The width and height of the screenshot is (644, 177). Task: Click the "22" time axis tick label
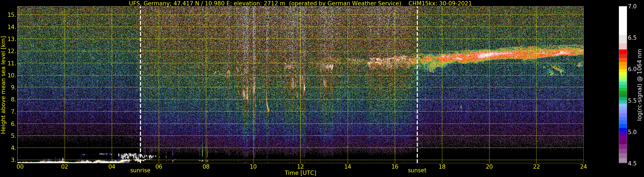pos(536,166)
